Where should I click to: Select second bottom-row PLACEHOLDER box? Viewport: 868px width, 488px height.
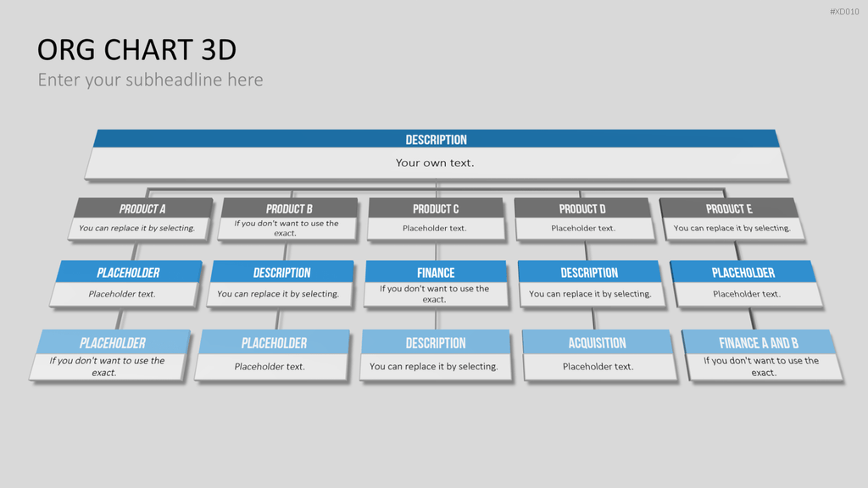(x=272, y=355)
